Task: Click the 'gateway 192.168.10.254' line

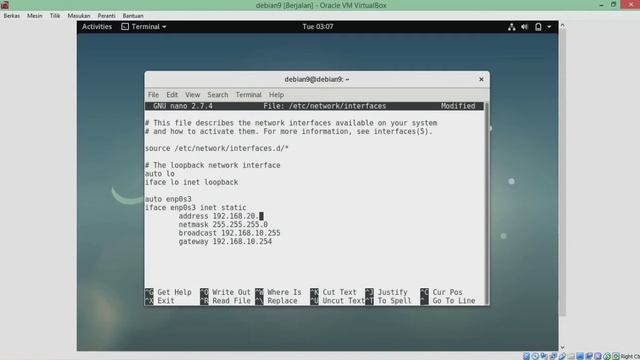Action: pos(225,242)
